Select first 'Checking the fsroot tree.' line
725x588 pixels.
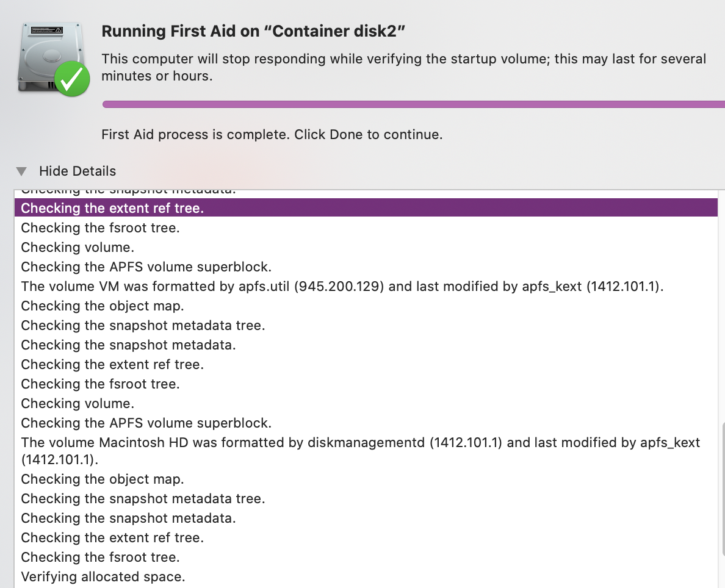pos(100,228)
